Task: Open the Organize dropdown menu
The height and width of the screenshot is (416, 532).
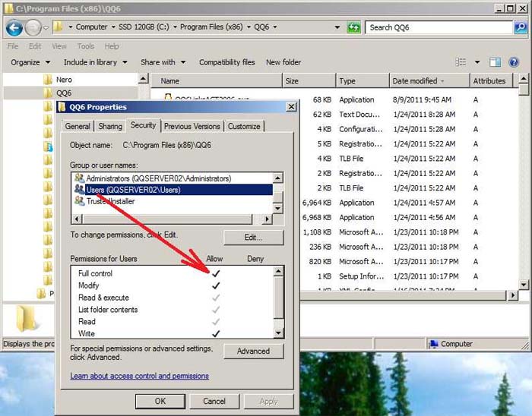Action: tap(30, 62)
